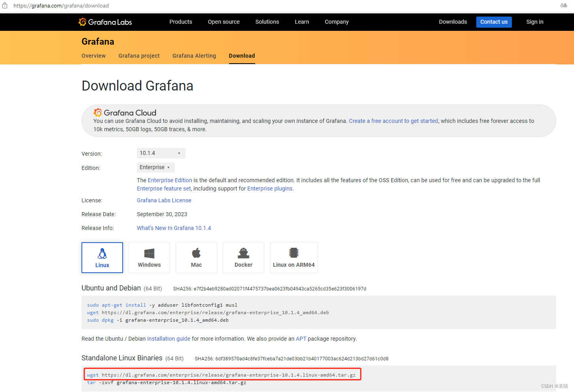The width and height of the screenshot is (574, 392).
Task: Select the Windows platform icon
Action: (x=149, y=257)
